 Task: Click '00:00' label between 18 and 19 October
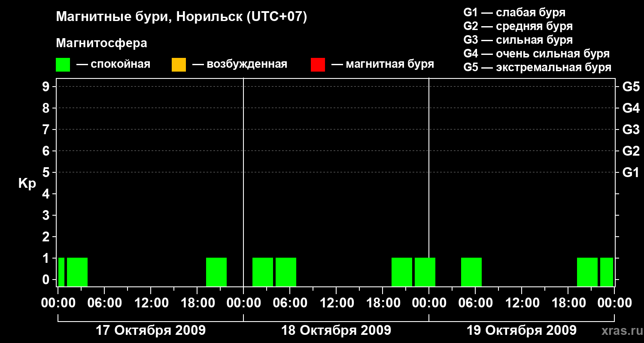(x=429, y=303)
